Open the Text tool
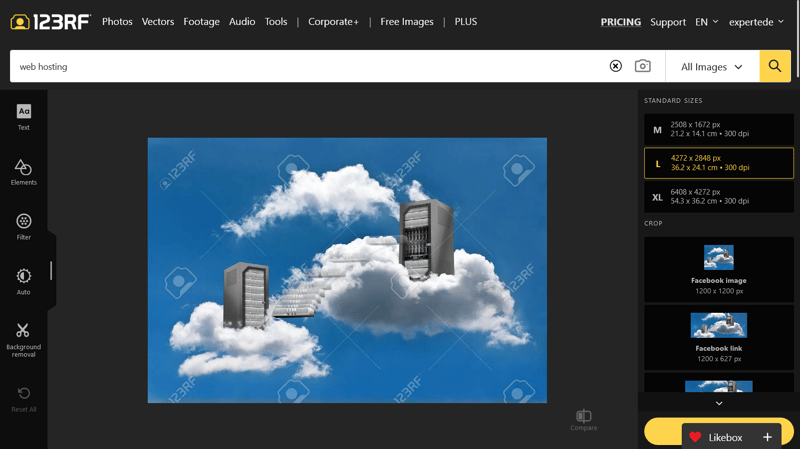 tap(23, 117)
